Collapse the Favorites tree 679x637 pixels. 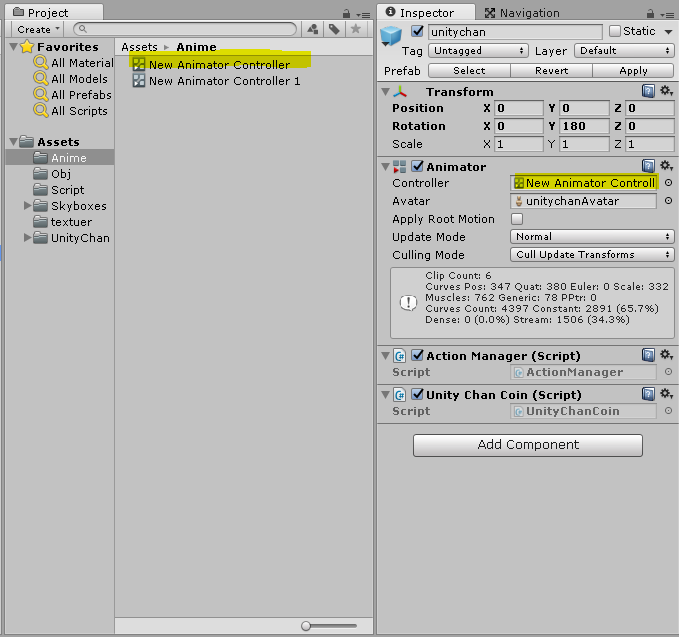coord(13,46)
